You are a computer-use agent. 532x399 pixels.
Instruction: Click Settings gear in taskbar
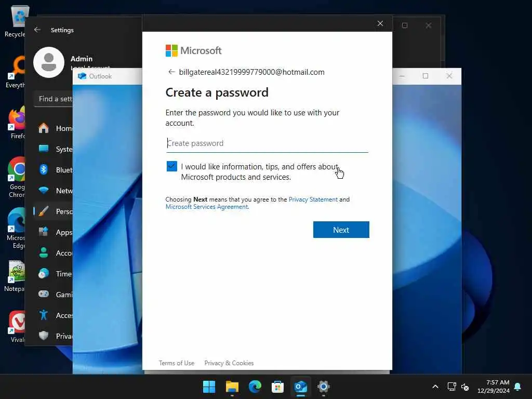(x=323, y=387)
